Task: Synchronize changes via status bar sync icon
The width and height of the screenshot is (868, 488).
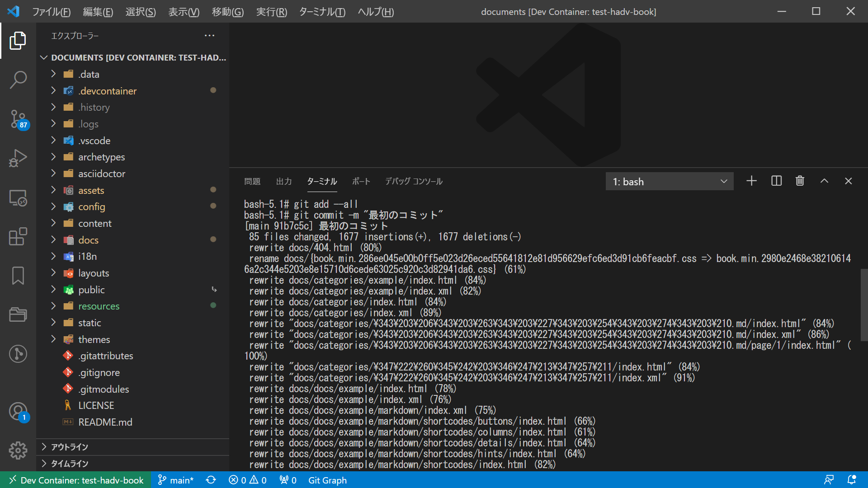Action: coord(211,480)
